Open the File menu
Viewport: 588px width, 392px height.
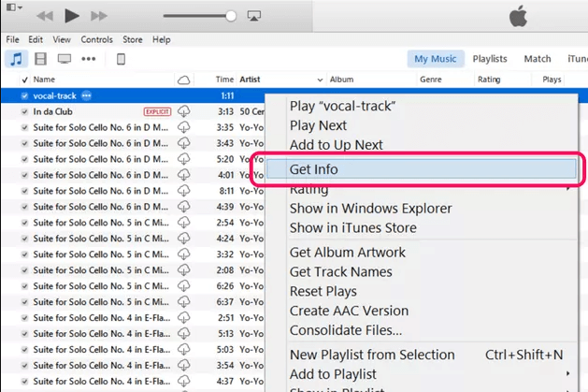(x=12, y=39)
